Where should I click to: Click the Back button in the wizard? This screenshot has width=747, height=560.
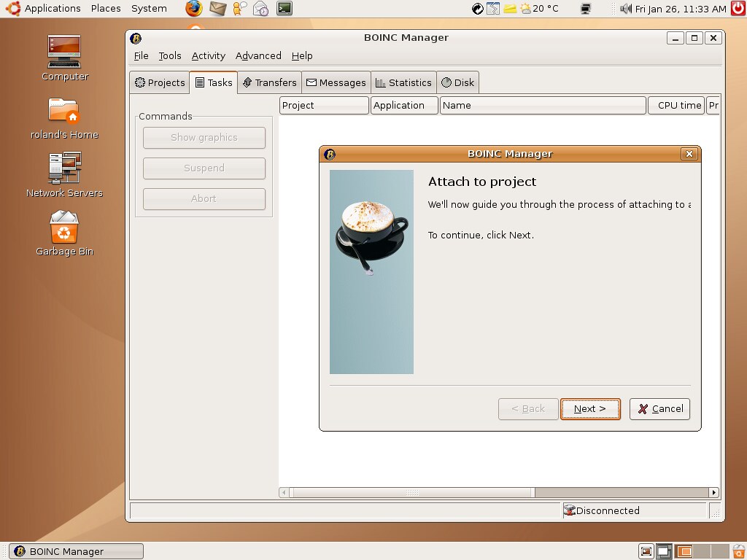coord(528,409)
